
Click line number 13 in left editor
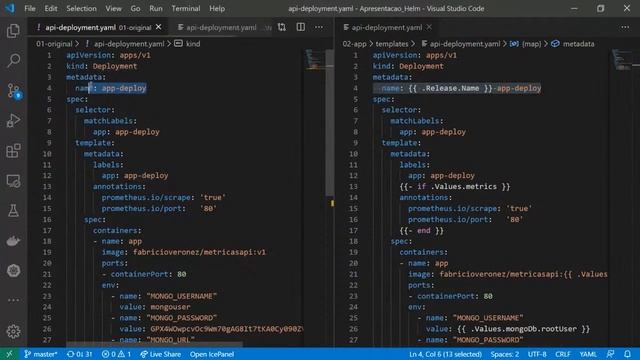(x=47, y=187)
